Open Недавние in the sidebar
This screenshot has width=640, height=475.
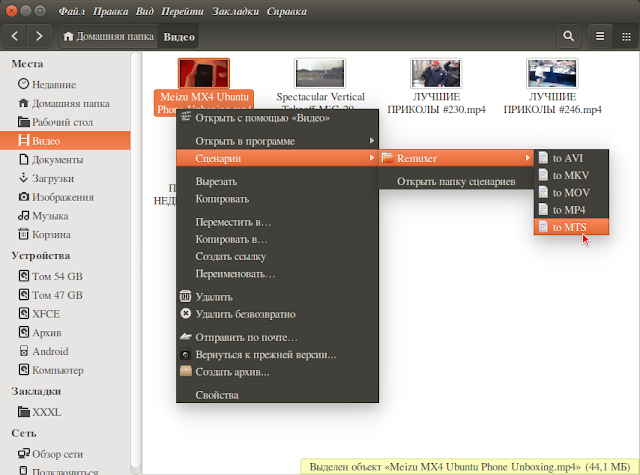(65, 84)
